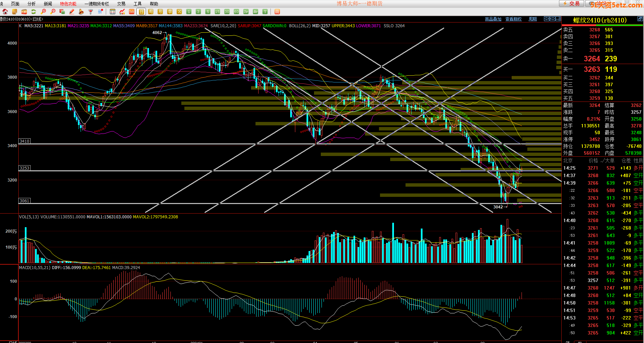
Task: Open the 周期 period dropdown link
Action: 532,19
